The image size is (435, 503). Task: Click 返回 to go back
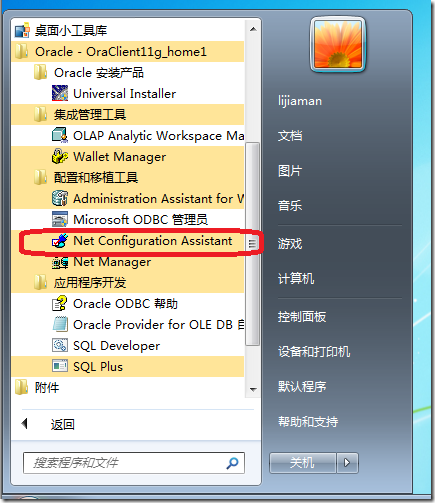coord(63,425)
